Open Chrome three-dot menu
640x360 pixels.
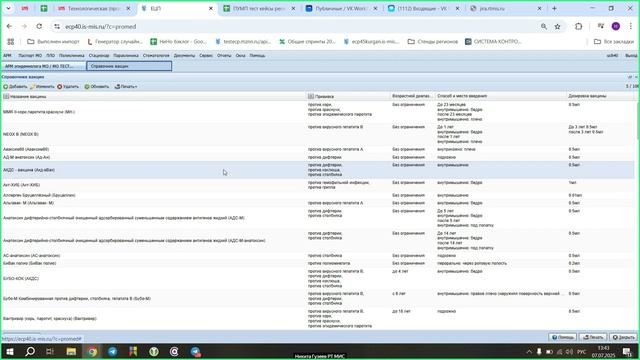pyautogui.click(x=631, y=27)
